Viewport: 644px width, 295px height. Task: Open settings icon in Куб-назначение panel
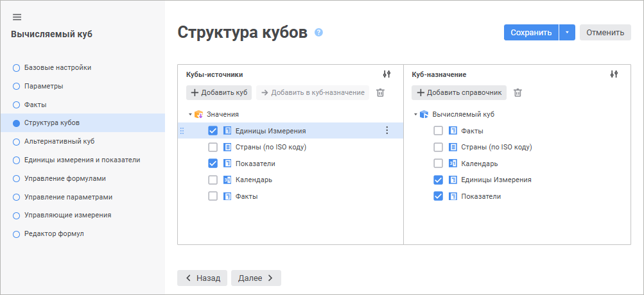pos(614,74)
